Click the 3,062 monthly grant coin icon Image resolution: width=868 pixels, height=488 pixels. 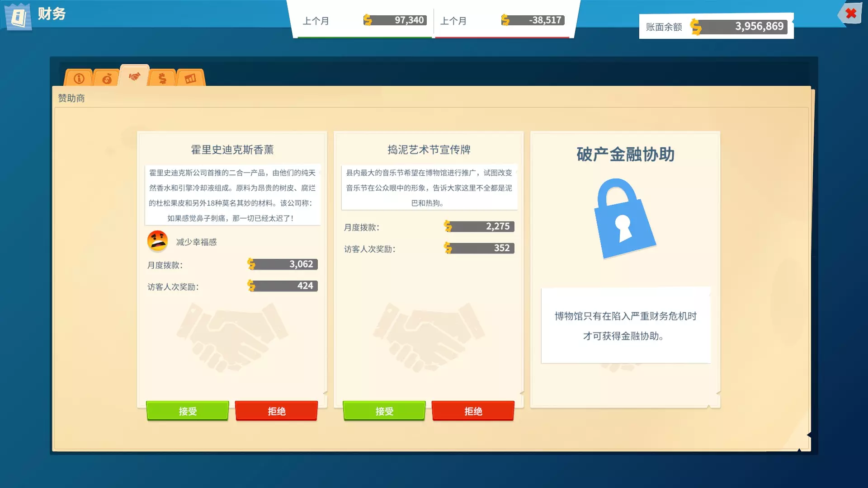[x=251, y=264]
